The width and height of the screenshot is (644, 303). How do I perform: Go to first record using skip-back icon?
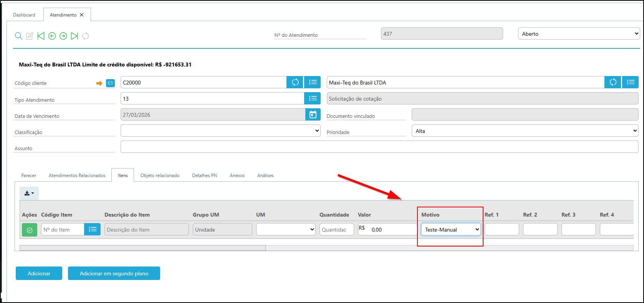tap(41, 36)
